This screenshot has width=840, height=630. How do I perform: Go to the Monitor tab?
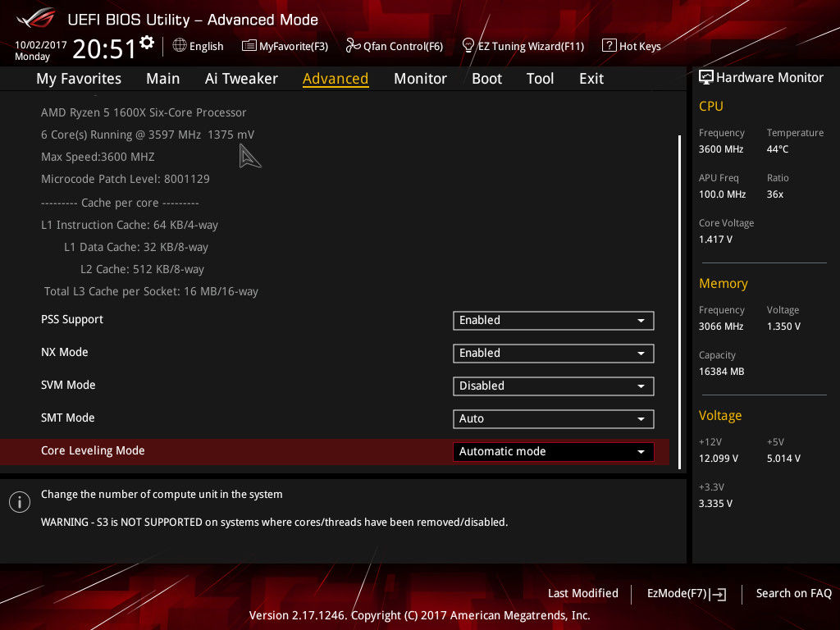420,79
